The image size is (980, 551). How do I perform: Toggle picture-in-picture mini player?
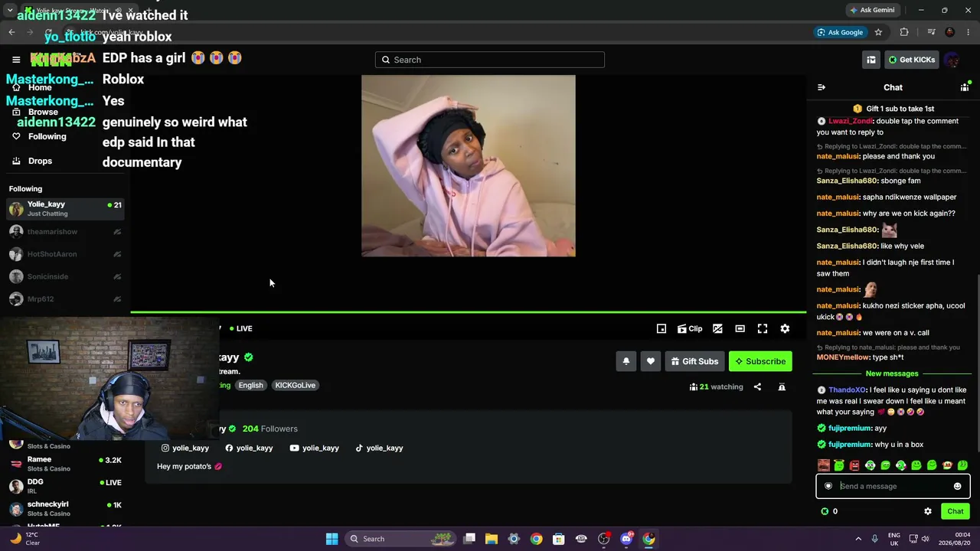click(x=661, y=328)
